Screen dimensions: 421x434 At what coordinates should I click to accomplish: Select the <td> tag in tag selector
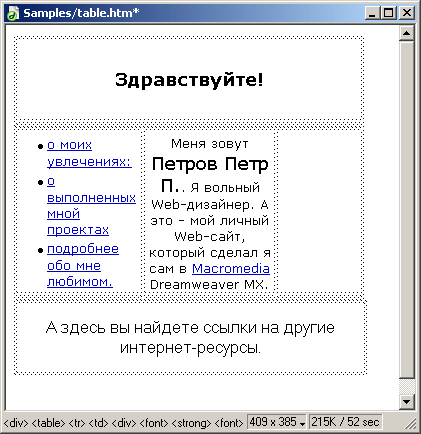(x=98, y=423)
